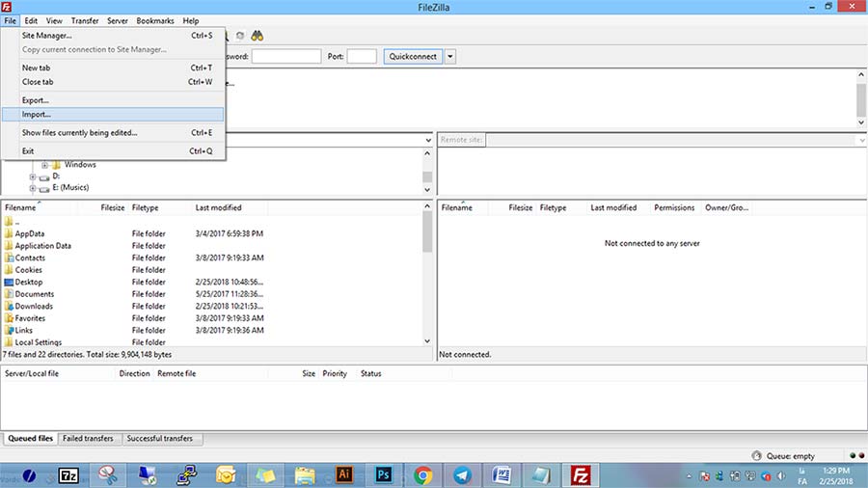Screen dimensions: 868x488
Task: Click the D: drive icon in tree
Action: tap(44, 176)
